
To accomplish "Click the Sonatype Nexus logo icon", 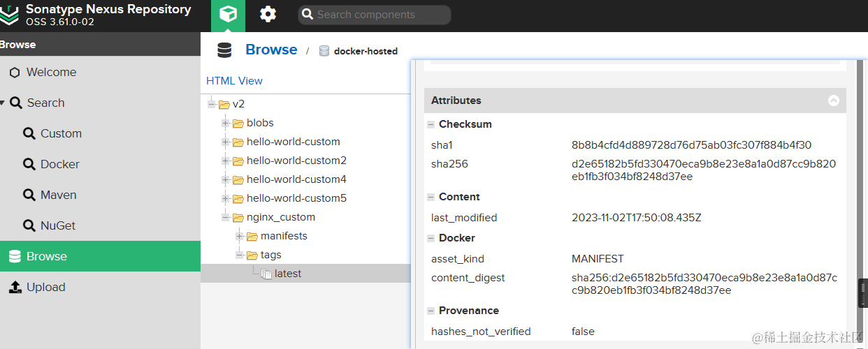I will point(8,15).
